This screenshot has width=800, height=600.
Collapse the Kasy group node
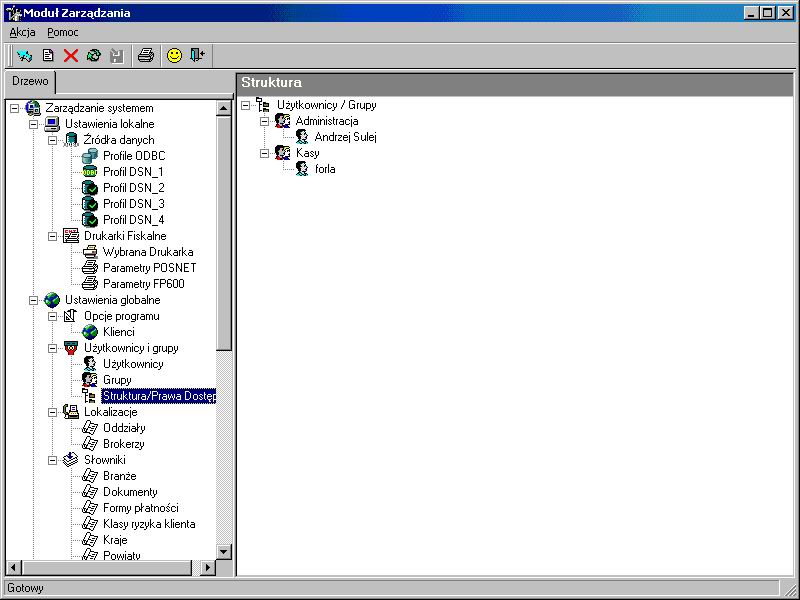pos(264,153)
